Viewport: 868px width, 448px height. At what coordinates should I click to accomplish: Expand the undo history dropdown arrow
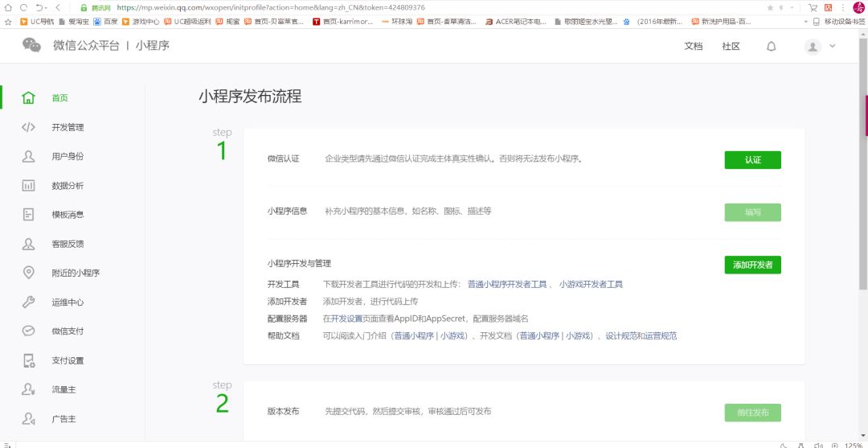46,8
